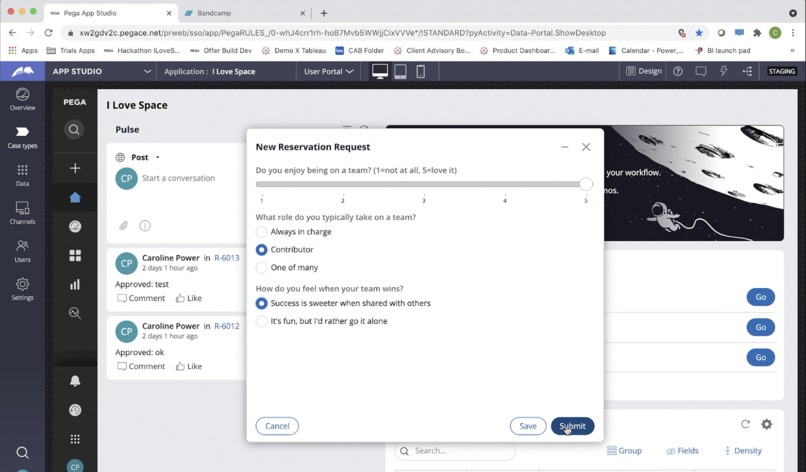Viewport: 806px width, 472px height.
Task: Open the explore data icon in the portal nav
Action: click(75, 313)
